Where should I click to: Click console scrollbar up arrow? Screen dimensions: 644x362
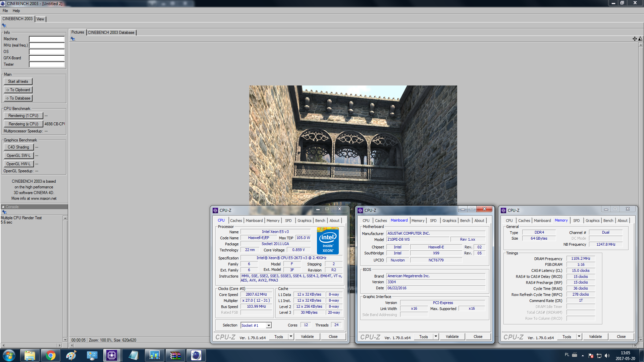(65, 218)
